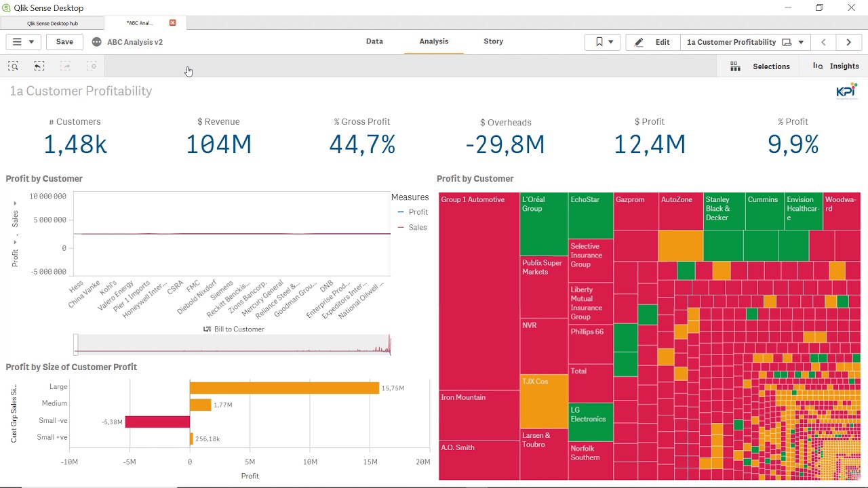Viewport: 868px width, 488px height.
Task: Select the Medium profit bar
Action: 201,405
